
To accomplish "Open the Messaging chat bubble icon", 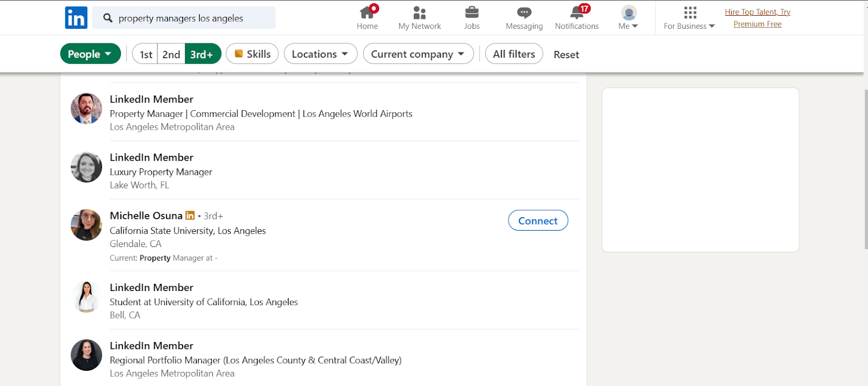I will (x=524, y=12).
